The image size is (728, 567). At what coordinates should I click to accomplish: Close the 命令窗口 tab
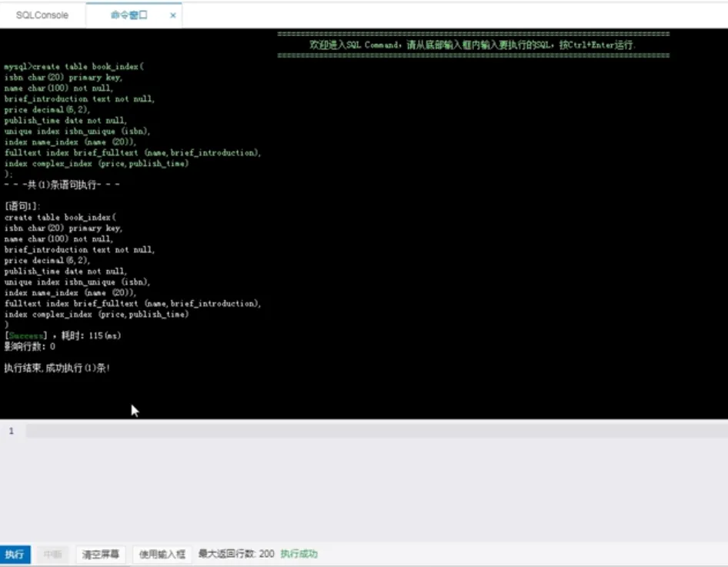click(173, 15)
